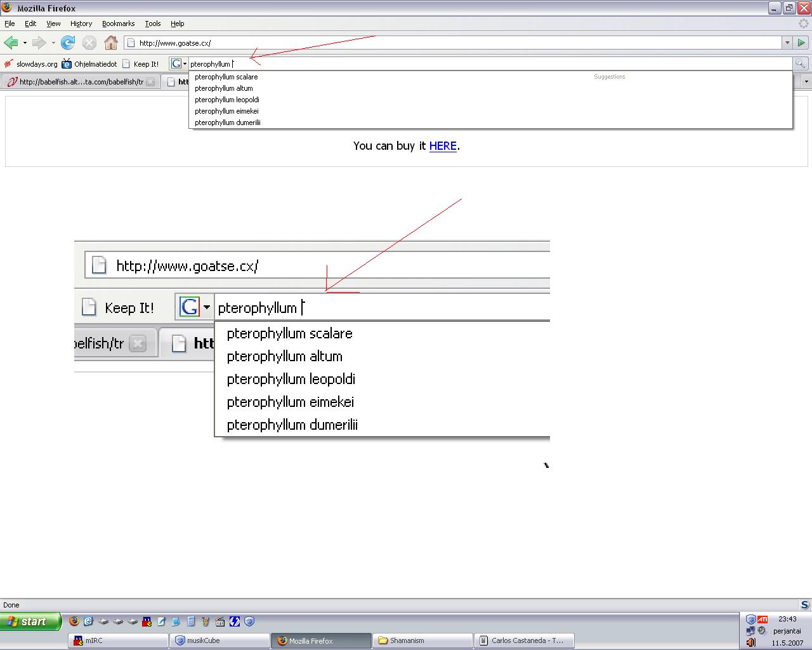The width and height of the screenshot is (812, 650).
Task: Click the network connection tray icon
Action: pos(750,631)
